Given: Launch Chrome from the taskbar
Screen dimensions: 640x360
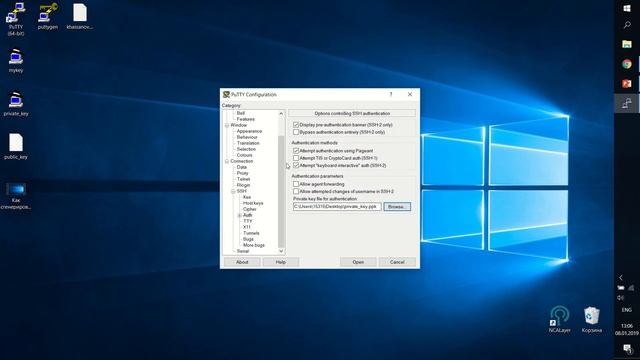Looking at the screenshot, I should coord(627,64).
